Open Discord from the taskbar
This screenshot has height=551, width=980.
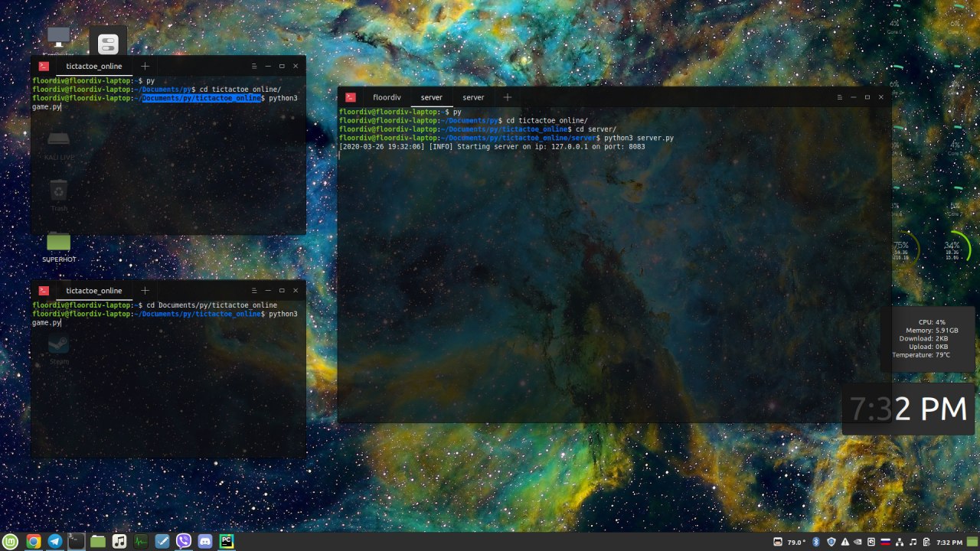pos(205,541)
